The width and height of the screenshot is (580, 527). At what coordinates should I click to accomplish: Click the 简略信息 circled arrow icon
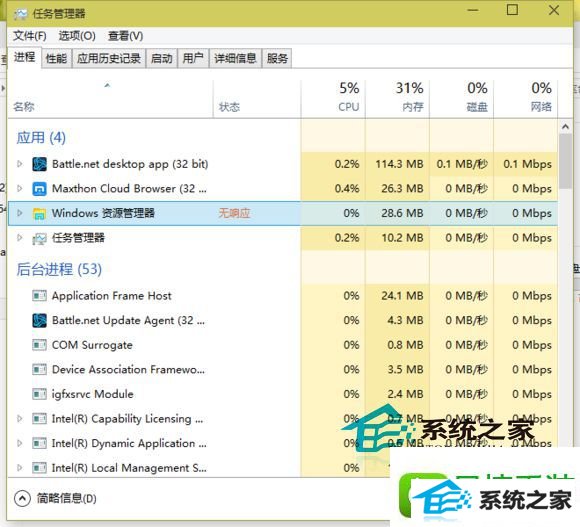point(22,499)
